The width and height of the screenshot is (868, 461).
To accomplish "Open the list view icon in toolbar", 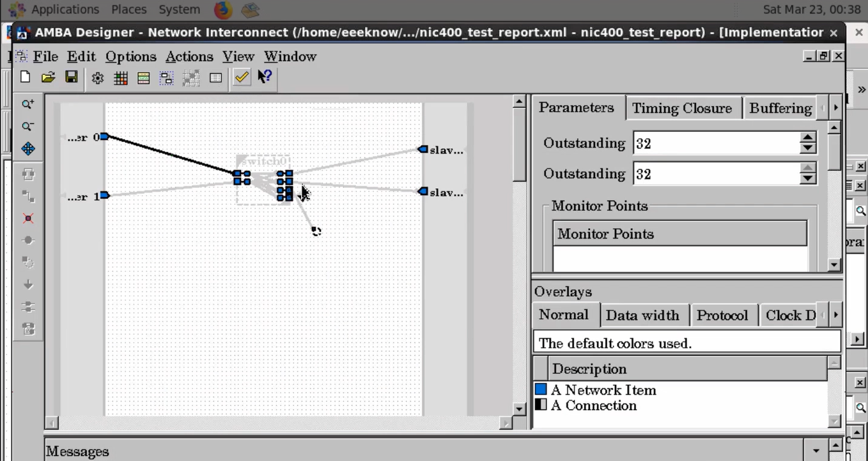I will (x=215, y=78).
